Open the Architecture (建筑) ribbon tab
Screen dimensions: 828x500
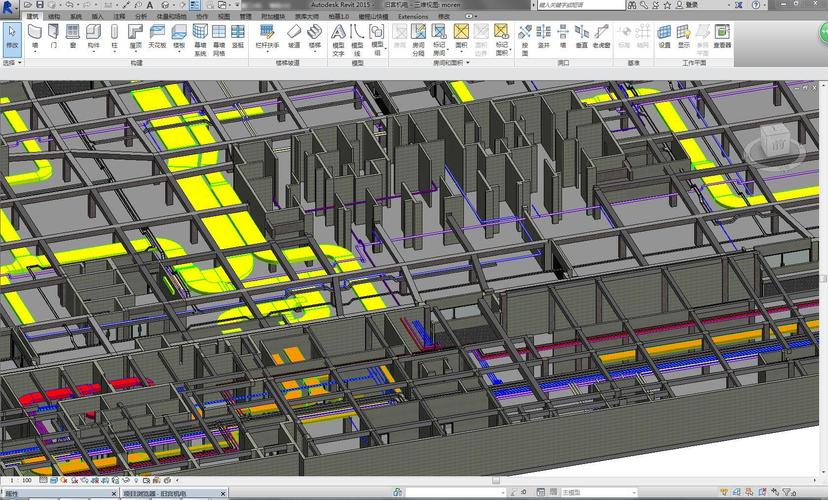pyautogui.click(x=33, y=17)
